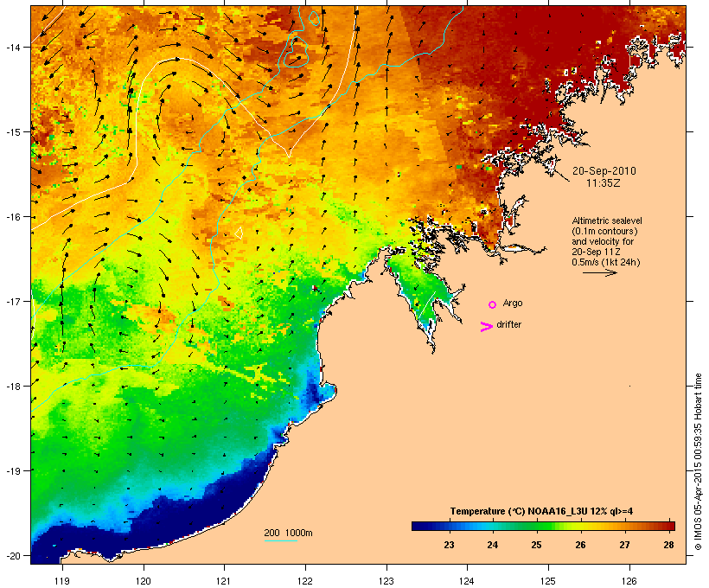Click the 'Temperature (°C) NOAA16_L3U 12% ql>=4' title
The width and height of the screenshot is (709, 588).
point(541,512)
